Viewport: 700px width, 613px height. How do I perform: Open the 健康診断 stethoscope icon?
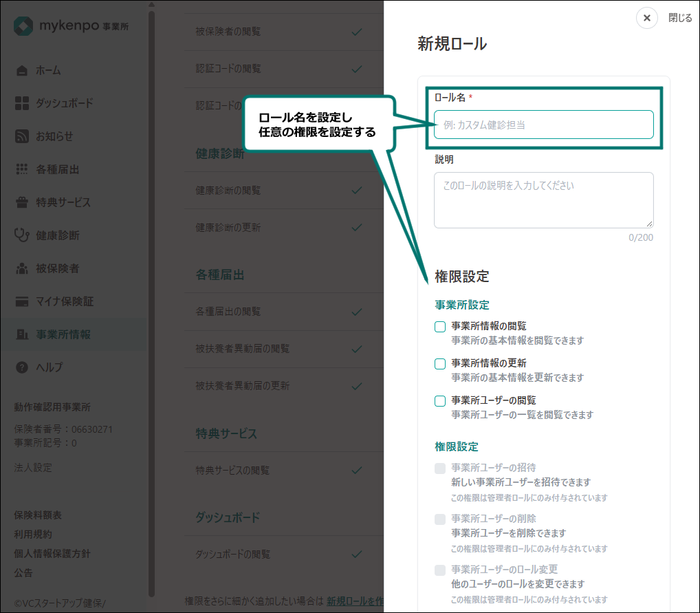(x=22, y=235)
